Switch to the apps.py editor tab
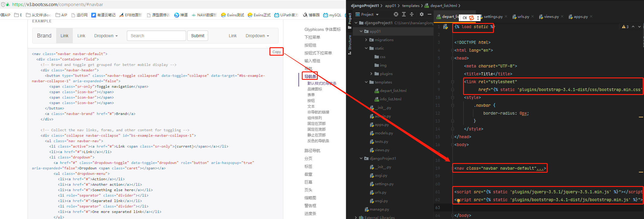 (x=581, y=17)
